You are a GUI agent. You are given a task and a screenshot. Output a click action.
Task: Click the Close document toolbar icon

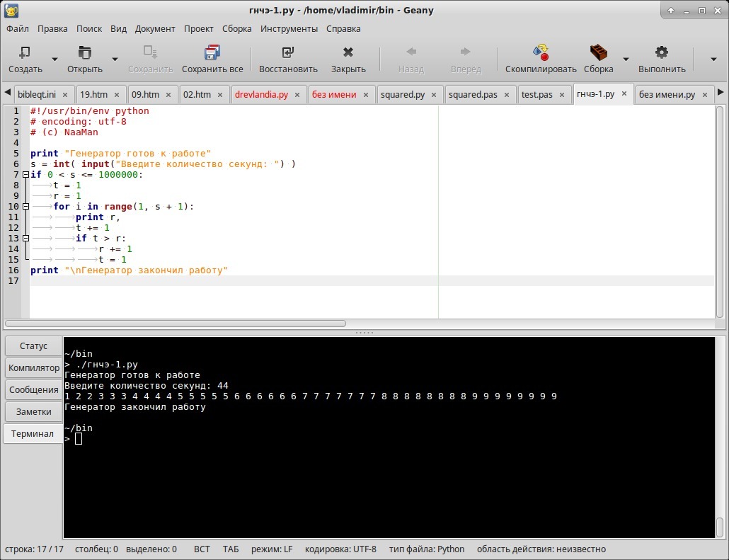tap(348, 52)
